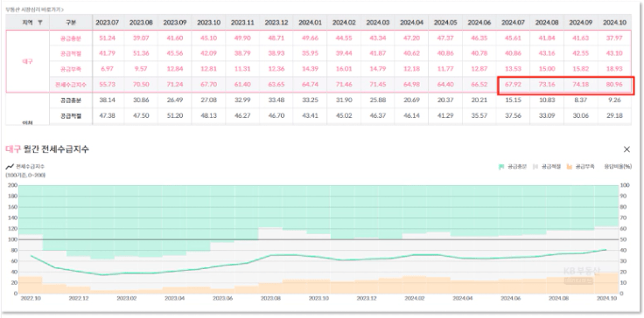644x318 pixels.
Task: Click 대구 공급부족 row label
Action: coord(71,69)
